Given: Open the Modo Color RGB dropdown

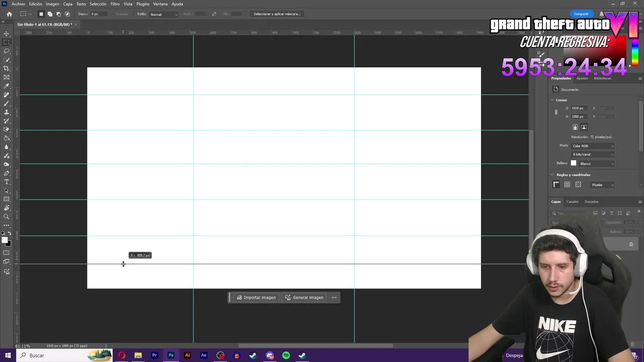Looking at the screenshot, I should click(x=593, y=146).
